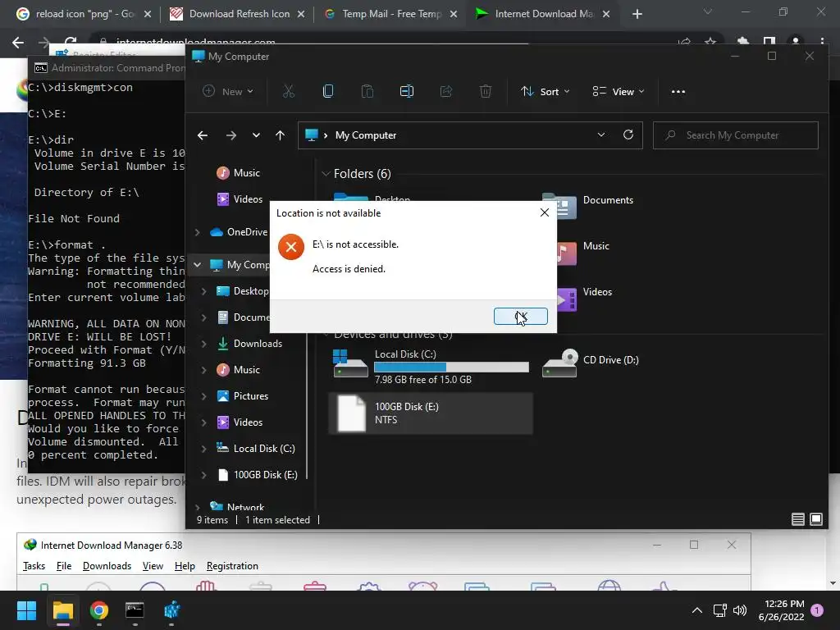Open Chrome from the taskbar
The width and height of the screenshot is (840, 630).
99,610
